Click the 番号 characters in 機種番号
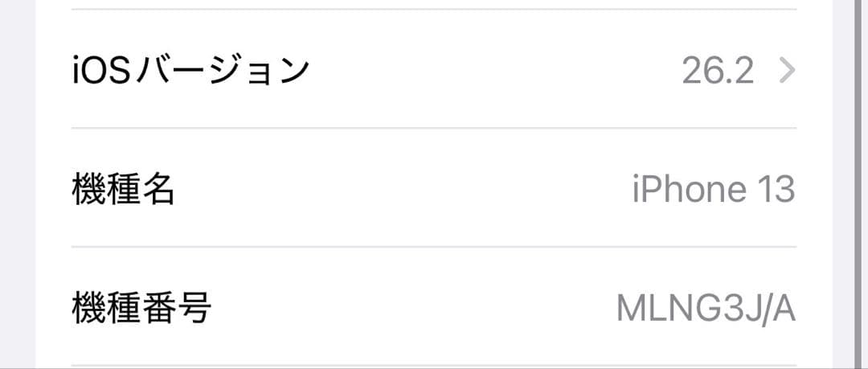The width and height of the screenshot is (868, 369). point(177,308)
